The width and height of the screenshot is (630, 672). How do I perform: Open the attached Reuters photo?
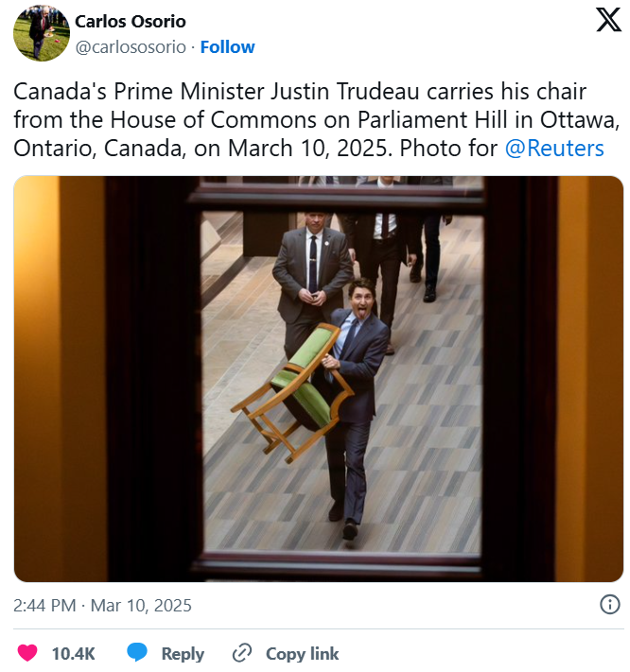coord(318,379)
